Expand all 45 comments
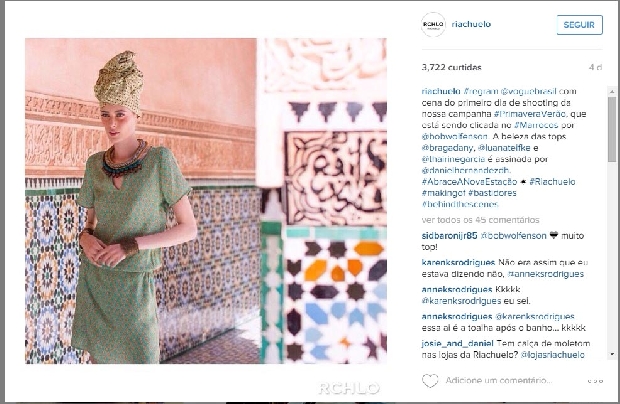 480,220
